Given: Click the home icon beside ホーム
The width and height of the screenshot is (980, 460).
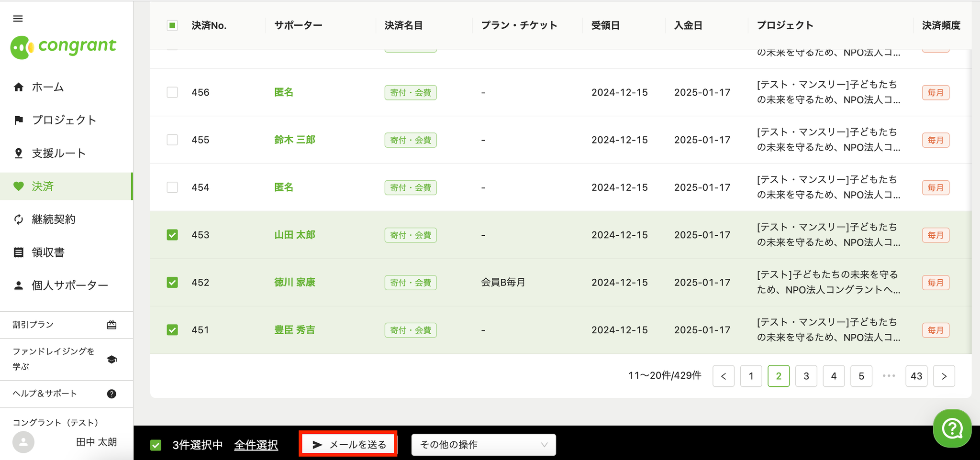Looking at the screenshot, I should [19, 87].
